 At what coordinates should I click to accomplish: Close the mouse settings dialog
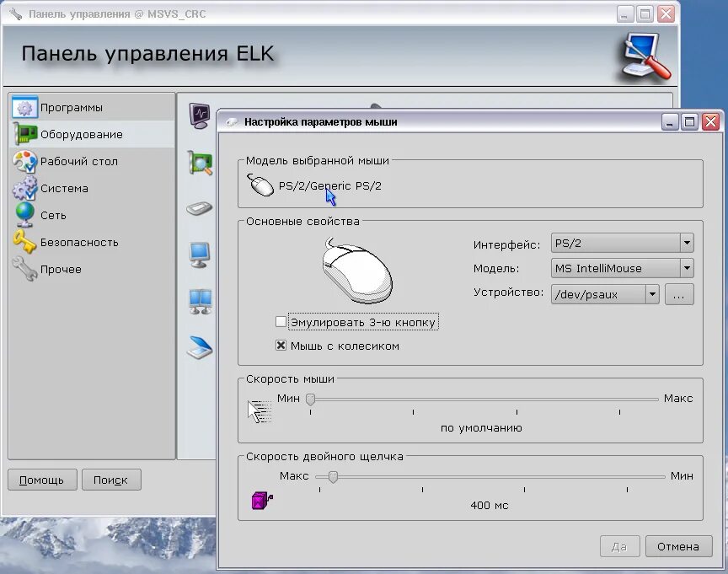pos(710,122)
